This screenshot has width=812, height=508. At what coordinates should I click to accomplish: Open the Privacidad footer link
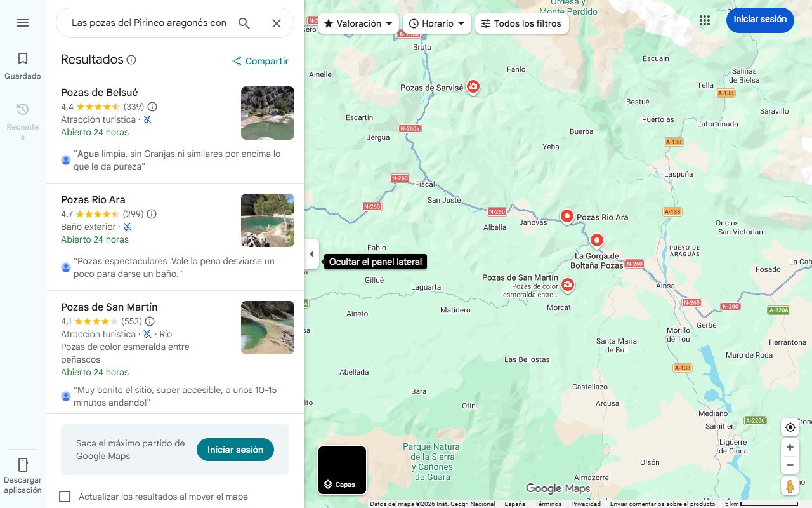click(x=586, y=503)
